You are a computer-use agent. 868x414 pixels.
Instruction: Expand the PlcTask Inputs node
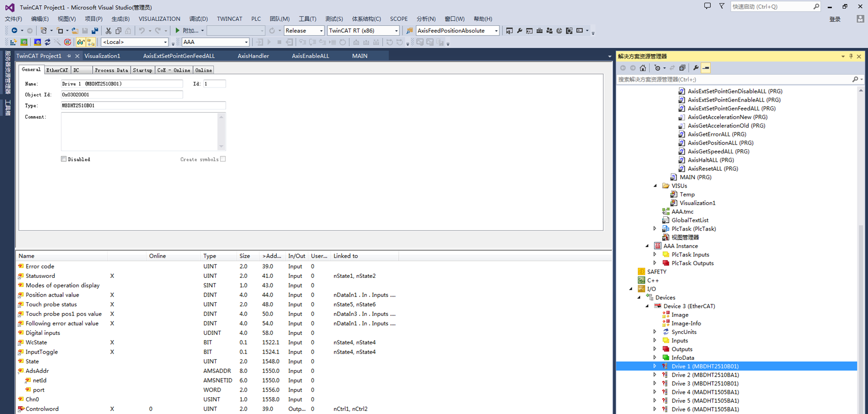pos(655,254)
